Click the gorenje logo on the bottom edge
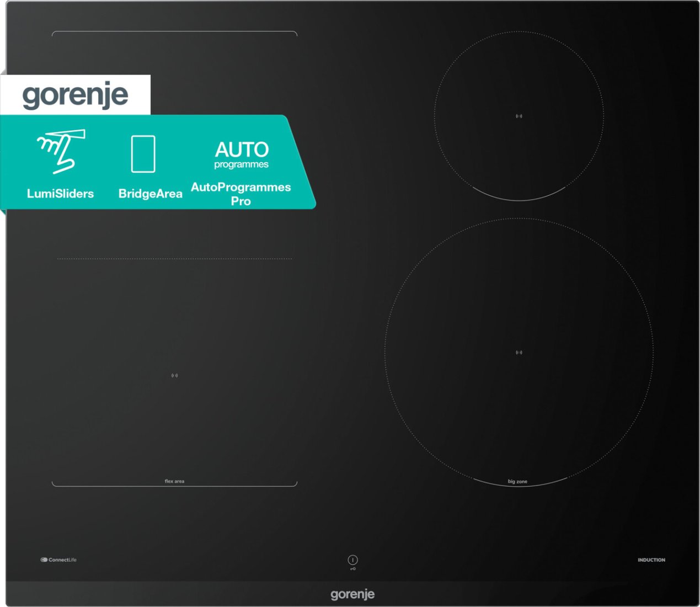This screenshot has width=700, height=607. point(352,594)
